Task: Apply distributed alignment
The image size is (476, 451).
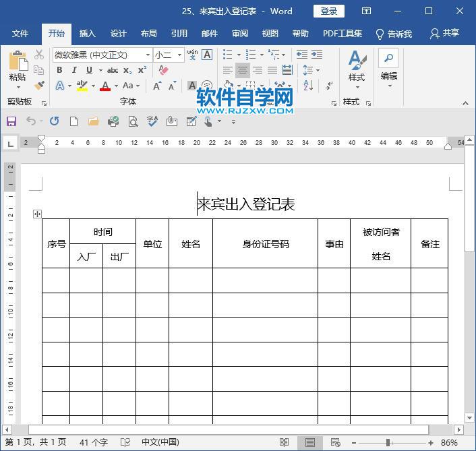Action: coord(287,70)
